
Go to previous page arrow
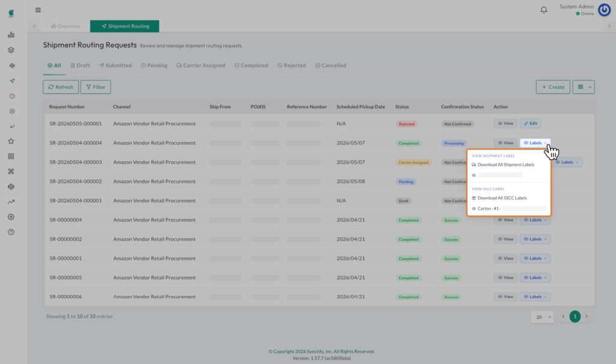[563, 316]
